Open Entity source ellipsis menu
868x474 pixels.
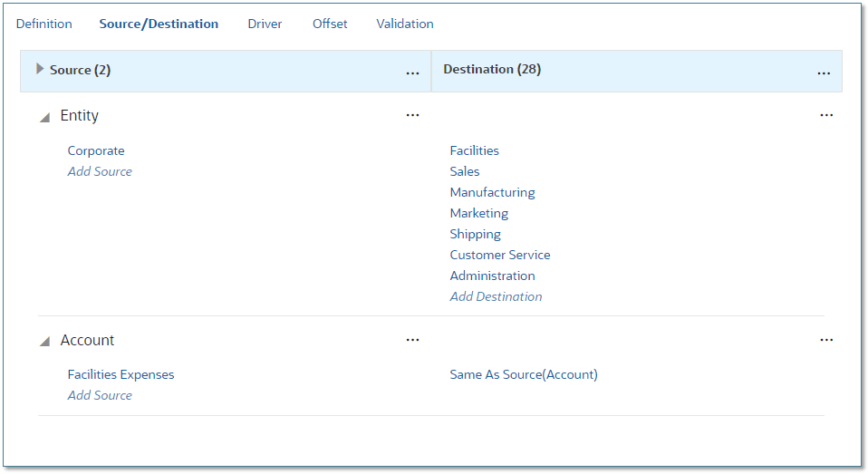[x=412, y=115]
